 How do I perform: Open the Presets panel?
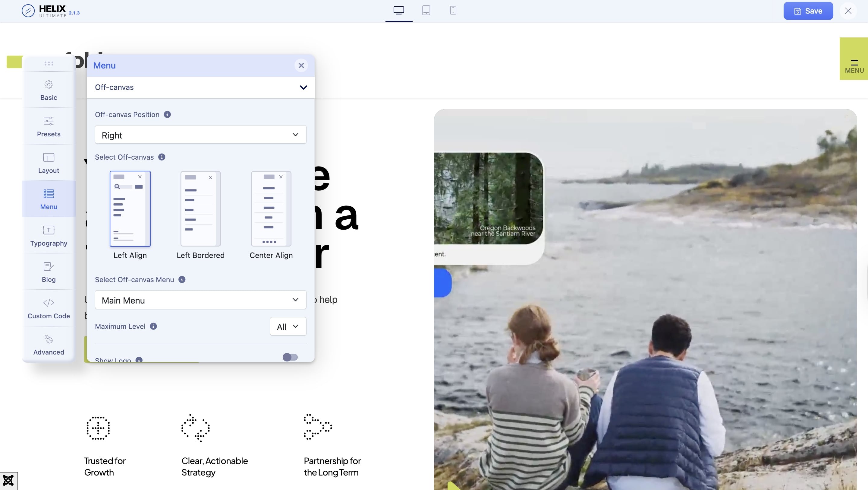click(49, 127)
